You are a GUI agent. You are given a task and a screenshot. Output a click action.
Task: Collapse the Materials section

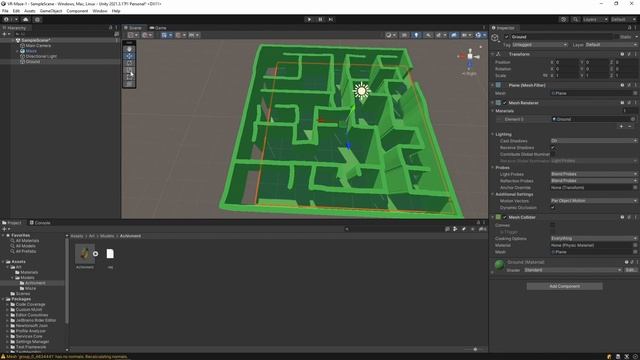(493, 111)
